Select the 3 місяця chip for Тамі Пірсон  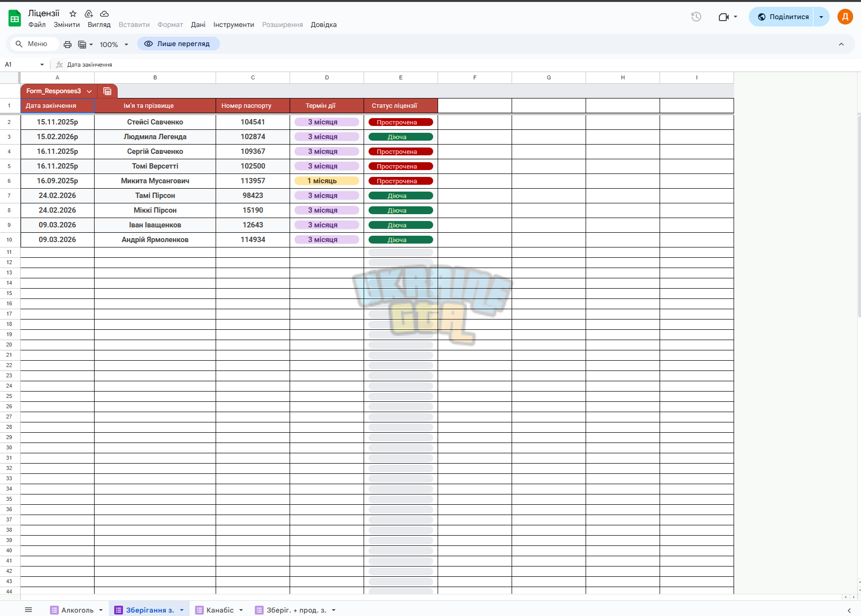[326, 196]
